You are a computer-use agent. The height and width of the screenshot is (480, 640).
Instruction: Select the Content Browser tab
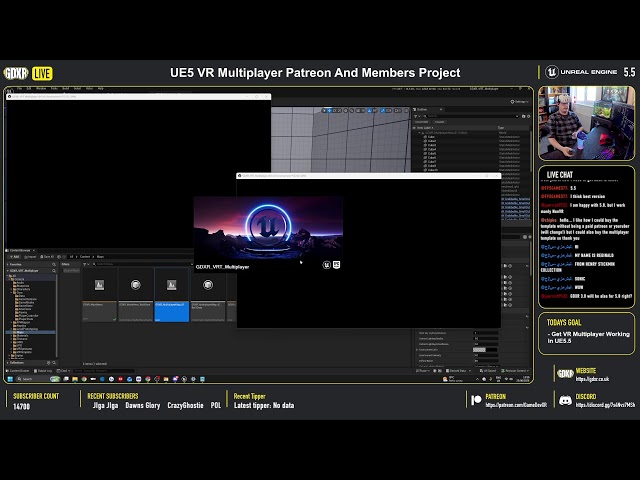click(x=20, y=250)
